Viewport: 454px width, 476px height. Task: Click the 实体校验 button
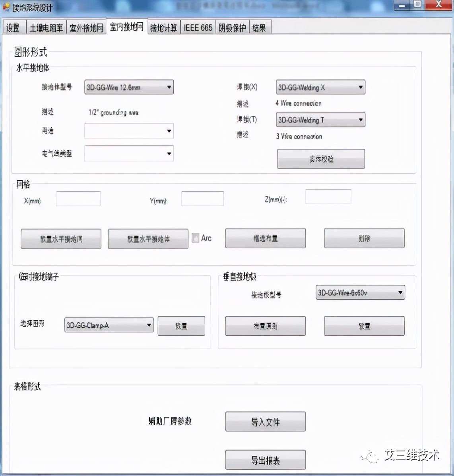[320, 159]
